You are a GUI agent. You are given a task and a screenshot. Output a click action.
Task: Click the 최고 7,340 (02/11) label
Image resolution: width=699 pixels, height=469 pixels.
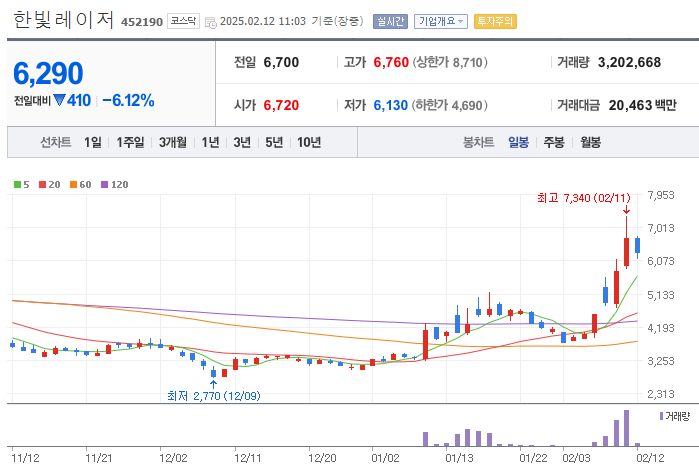[x=584, y=198]
